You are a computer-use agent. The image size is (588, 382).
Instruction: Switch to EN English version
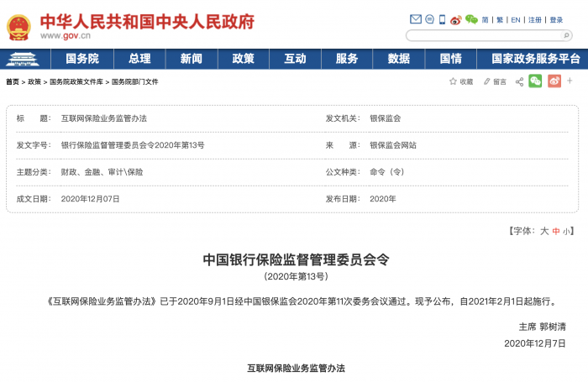click(x=516, y=20)
